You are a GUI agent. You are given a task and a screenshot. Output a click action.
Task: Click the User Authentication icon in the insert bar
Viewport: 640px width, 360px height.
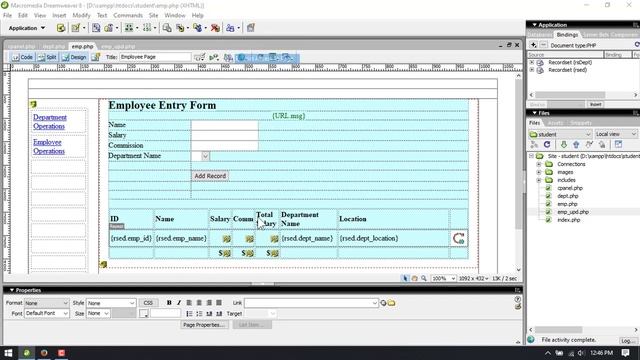tap(230, 28)
